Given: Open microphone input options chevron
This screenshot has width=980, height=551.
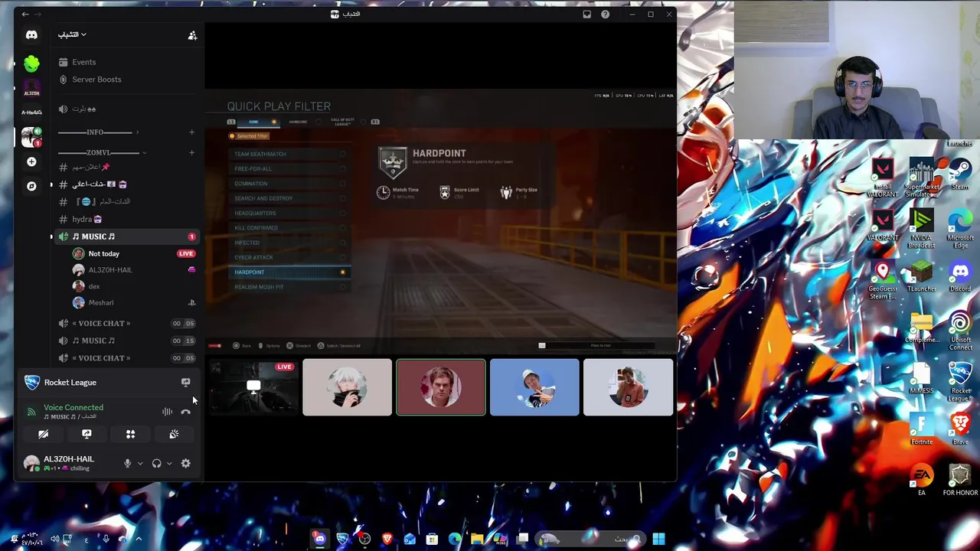Looking at the screenshot, I should [x=140, y=463].
